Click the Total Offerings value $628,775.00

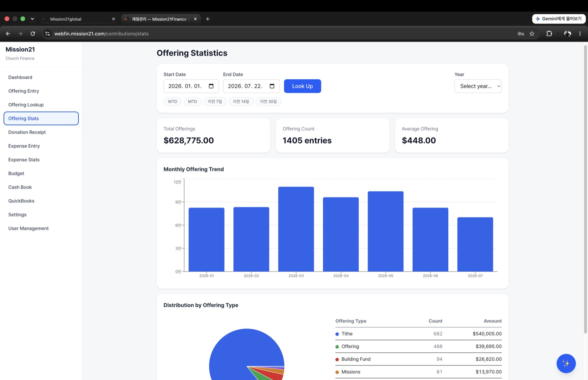189,141
